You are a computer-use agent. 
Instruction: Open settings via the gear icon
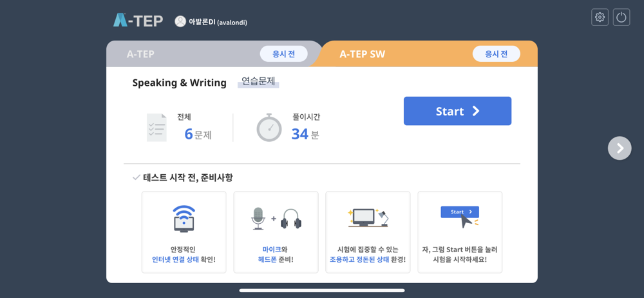pyautogui.click(x=600, y=17)
